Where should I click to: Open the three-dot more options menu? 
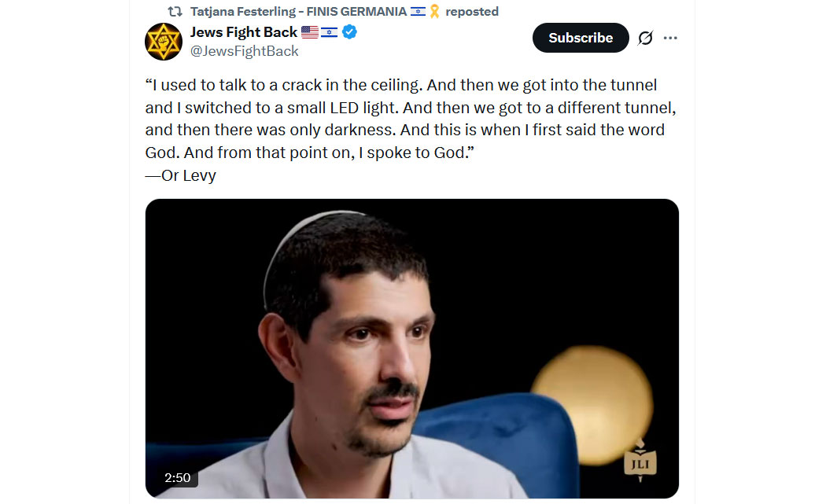670,38
